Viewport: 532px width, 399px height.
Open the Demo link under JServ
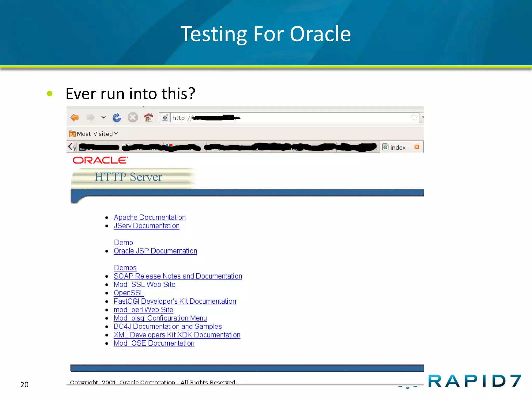[x=123, y=243]
